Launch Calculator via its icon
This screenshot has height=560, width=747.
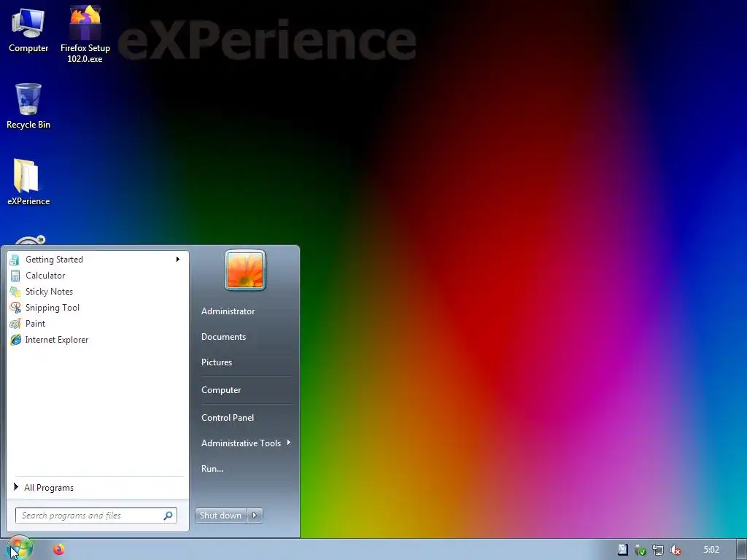coord(15,276)
